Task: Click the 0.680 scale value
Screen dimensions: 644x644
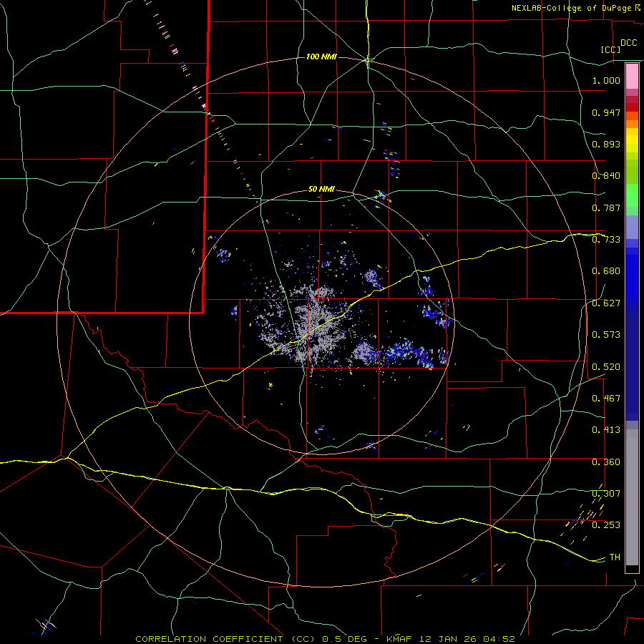Action: pyautogui.click(x=606, y=271)
